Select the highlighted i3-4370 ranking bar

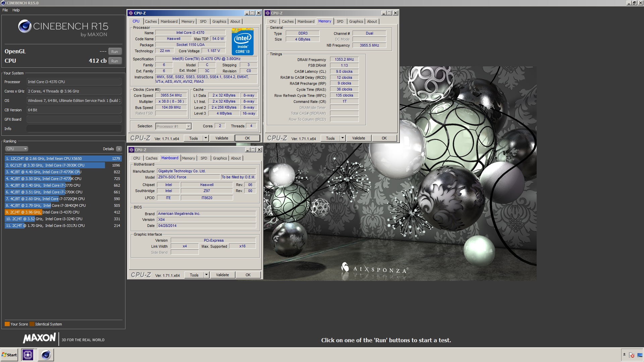pos(63,212)
